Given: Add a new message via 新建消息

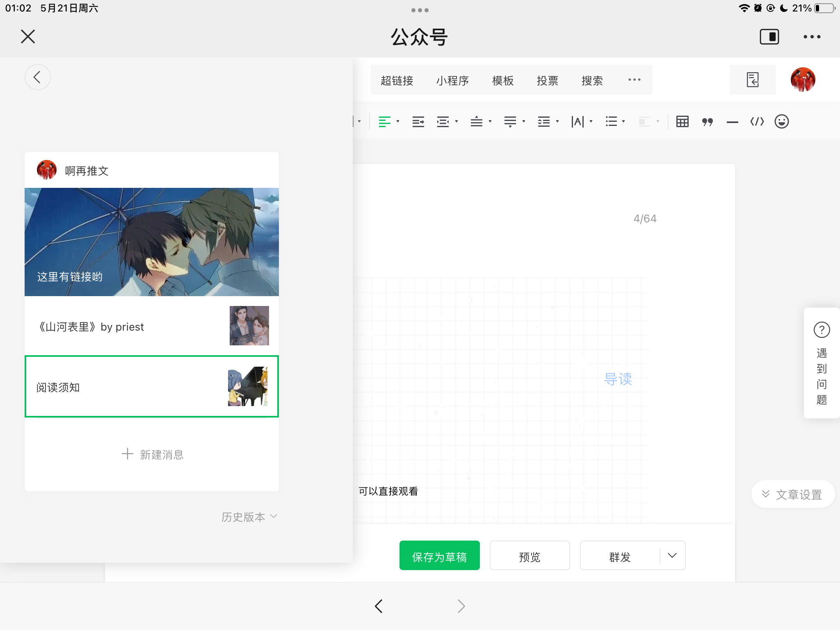Looking at the screenshot, I should 153,454.
